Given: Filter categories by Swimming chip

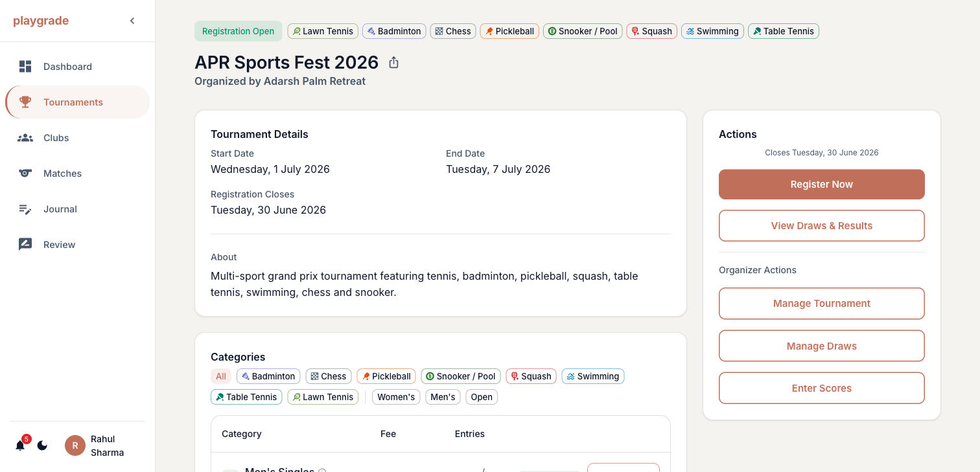Looking at the screenshot, I should click(593, 376).
